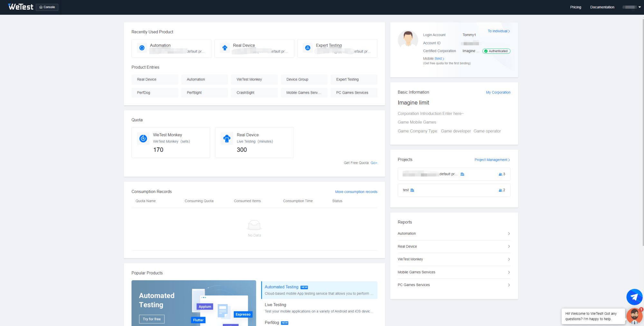Click the WeTest logo

click(x=21, y=7)
